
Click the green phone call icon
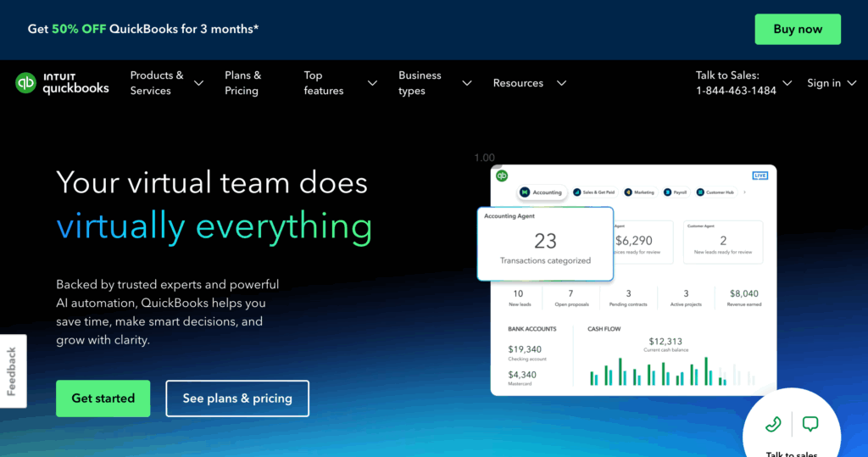772,424
